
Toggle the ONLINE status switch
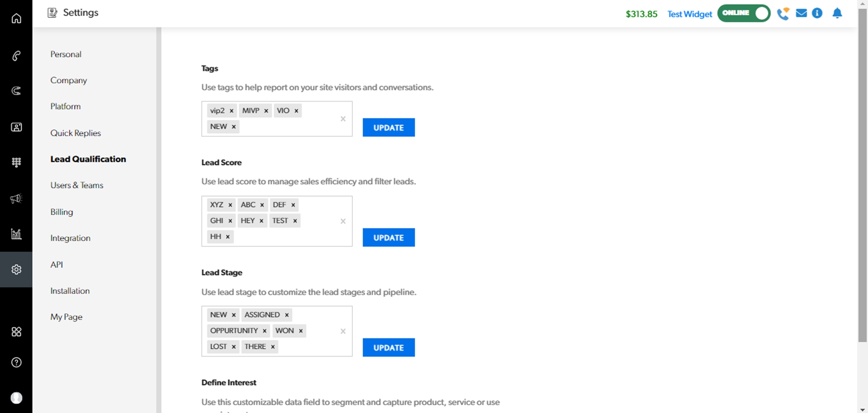[744, 13]
